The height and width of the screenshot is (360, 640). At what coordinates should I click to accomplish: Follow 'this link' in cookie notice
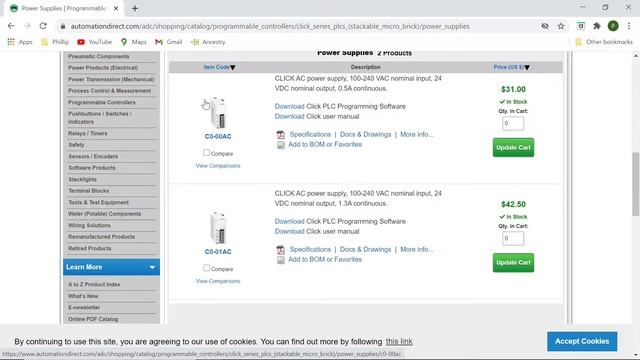click(x=399, y=342)
